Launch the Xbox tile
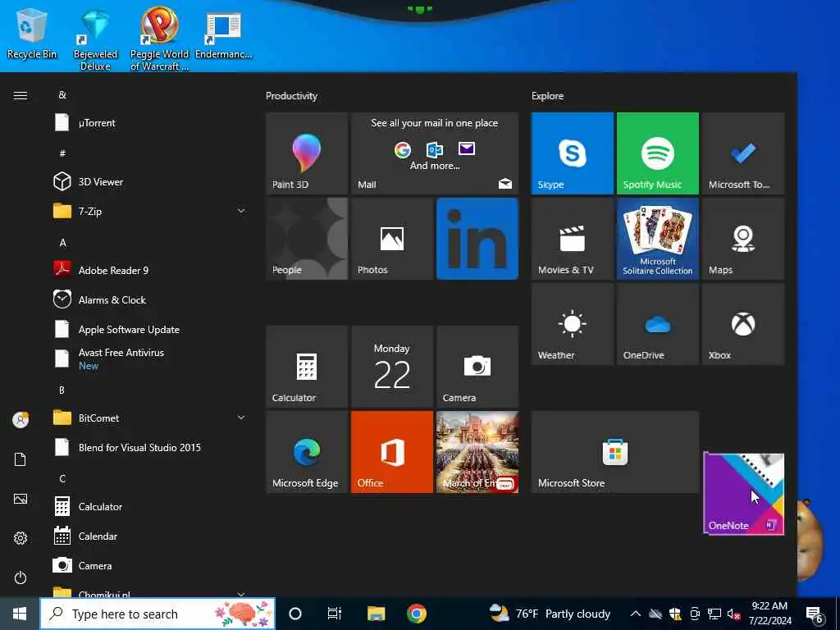Screen dimensions: 840x630 [x=743, y=323]
